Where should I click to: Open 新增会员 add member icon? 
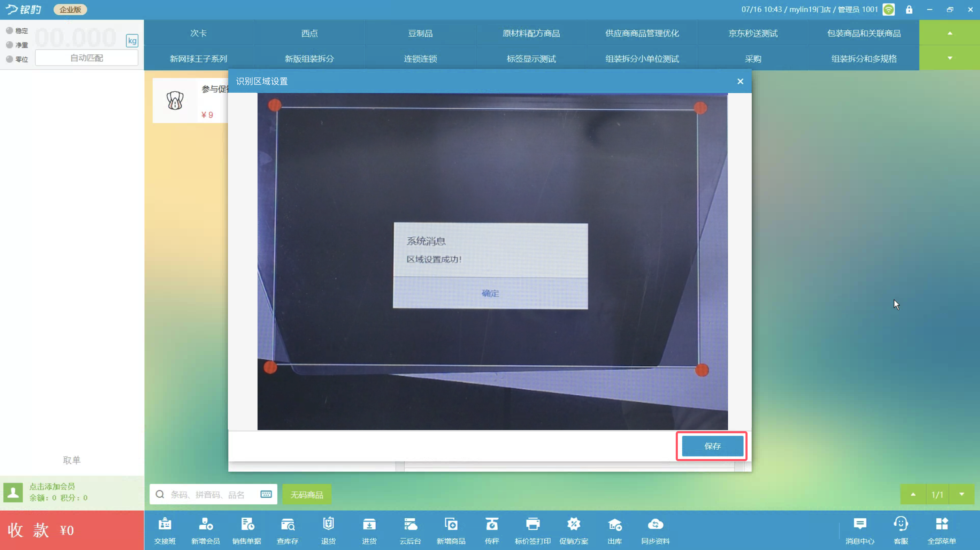point(205,530)
